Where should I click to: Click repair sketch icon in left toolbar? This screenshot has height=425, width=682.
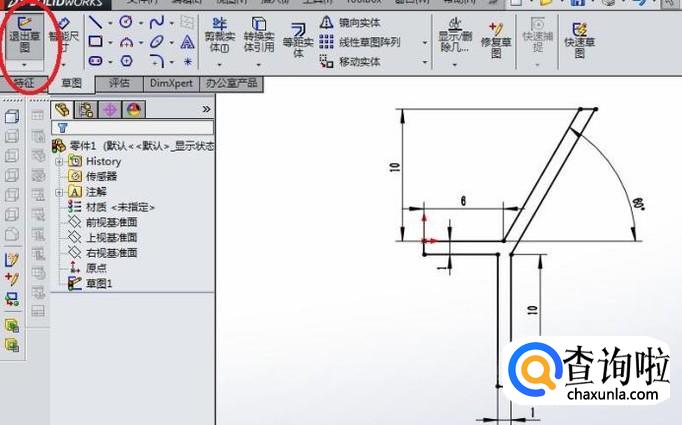pyautogui.click(x=12, y=278)
